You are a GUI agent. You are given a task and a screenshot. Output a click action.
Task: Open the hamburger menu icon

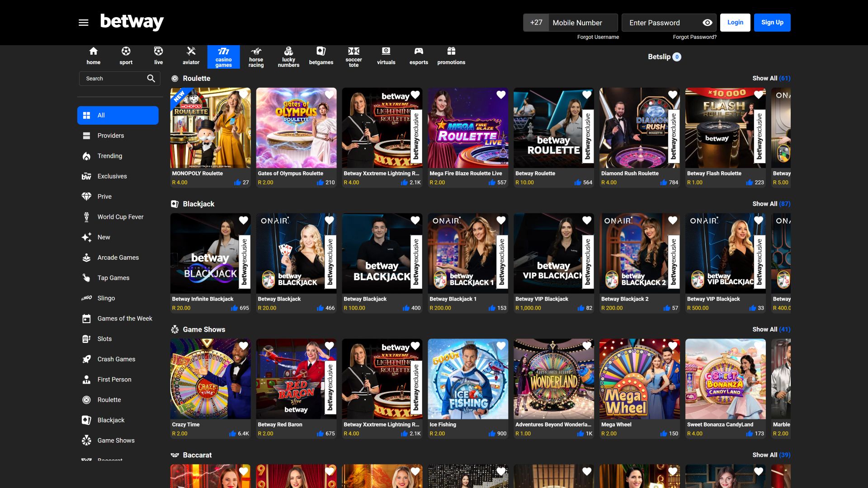pos(83,23)
